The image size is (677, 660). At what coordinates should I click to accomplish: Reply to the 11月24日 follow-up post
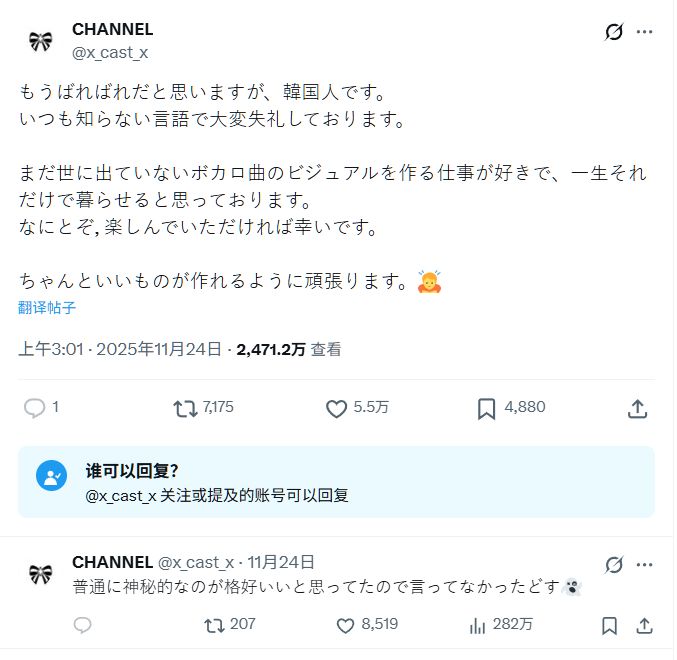[x=83, y=625]
